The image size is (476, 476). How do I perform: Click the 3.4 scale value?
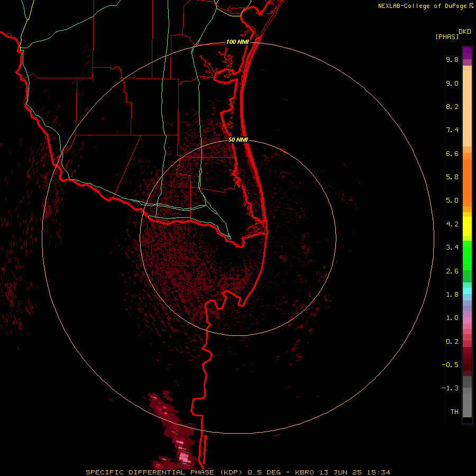coord(452,248)
